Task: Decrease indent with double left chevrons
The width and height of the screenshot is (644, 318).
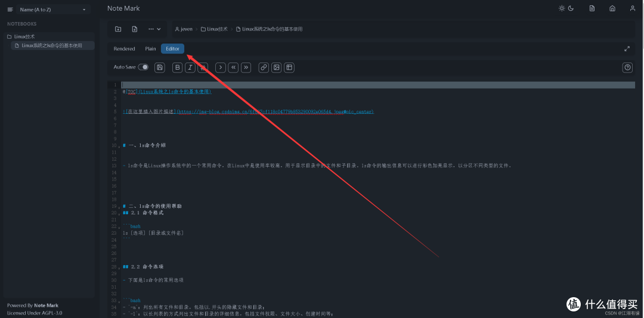Action: pos(233,67)
